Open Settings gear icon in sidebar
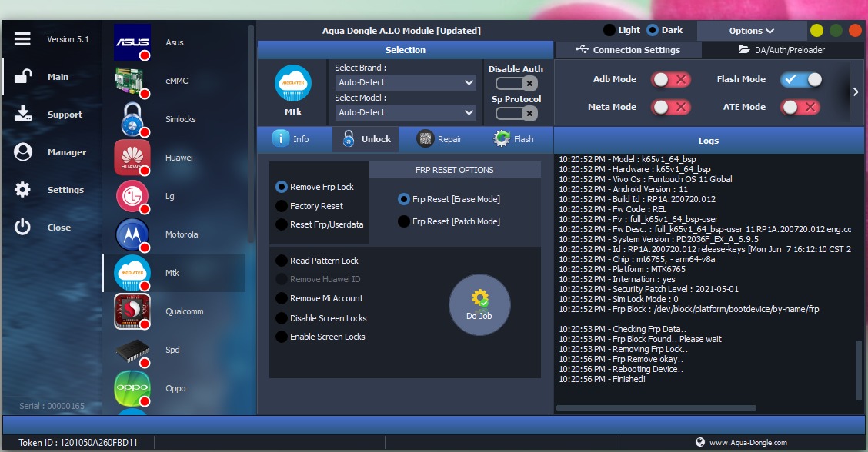 click(x=22, y=190)
